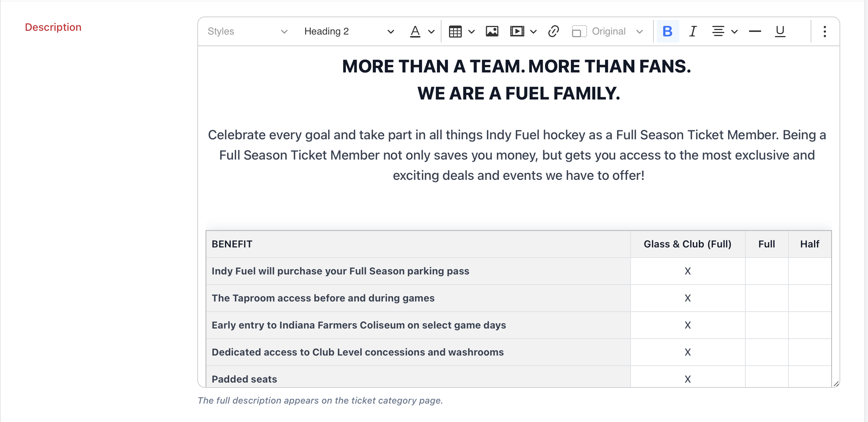The height and width of the screenshot is (422, 868).
Task: Click the X in the Padded seats row
Action: pos(688,379)
